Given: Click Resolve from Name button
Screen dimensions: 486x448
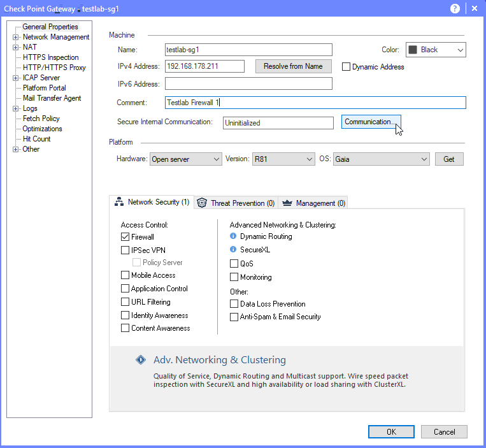Looking at the screenshot, I should pyautogui.click(x=293, y=66).
